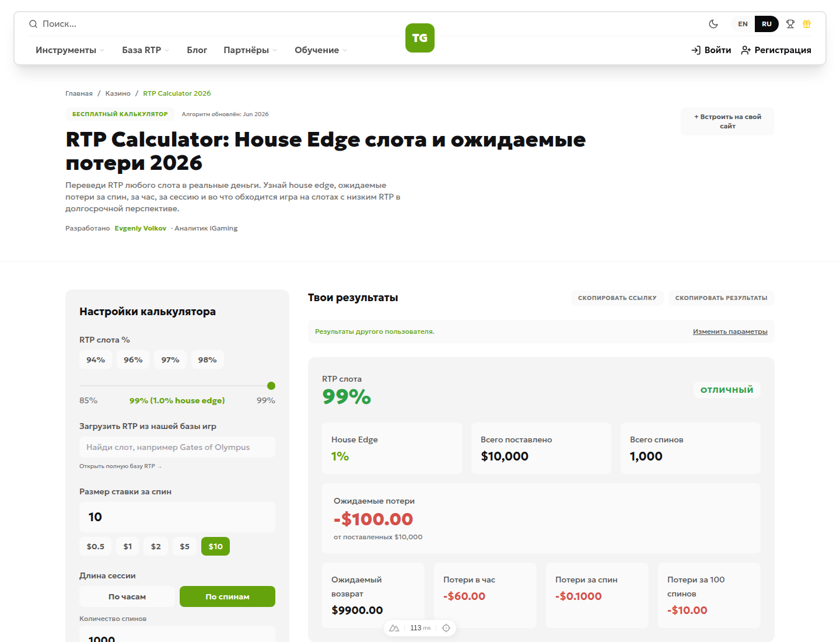
Task: Go to Главная breadcrumb
Action: [x=79, y=93]
